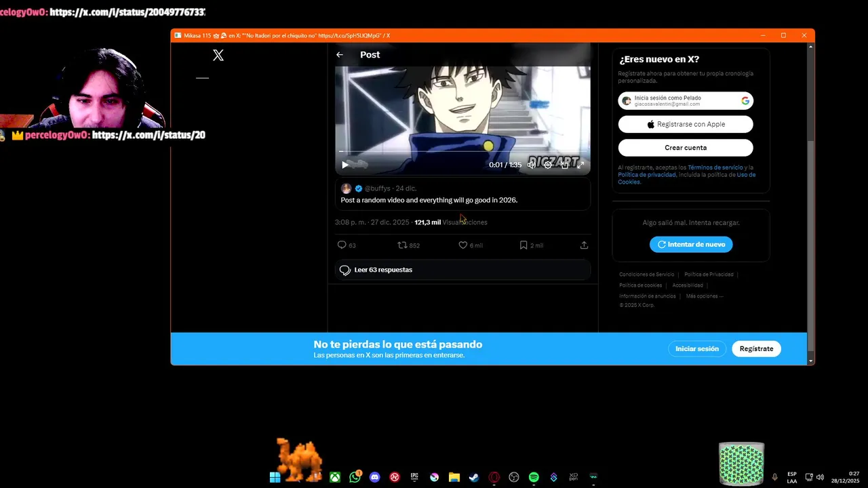This screenshot has width=868, height=488.
Task: Mute the video with speaker icon
Action: coord(532,165)
